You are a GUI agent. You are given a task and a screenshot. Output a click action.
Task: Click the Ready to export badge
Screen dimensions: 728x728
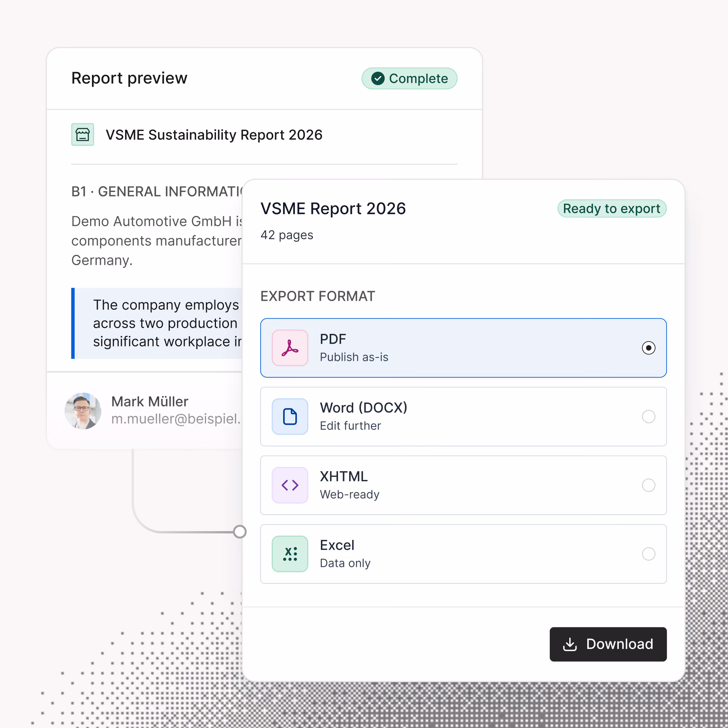[x=612, y=209]
